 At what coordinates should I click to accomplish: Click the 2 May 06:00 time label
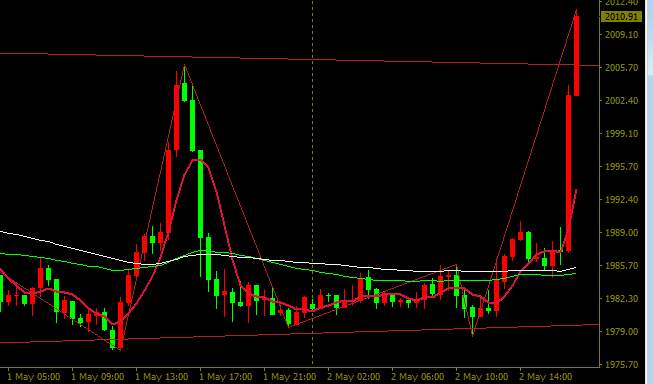418,377
